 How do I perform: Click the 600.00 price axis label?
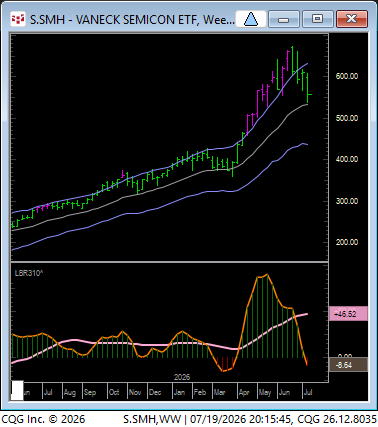click(347, 76)
